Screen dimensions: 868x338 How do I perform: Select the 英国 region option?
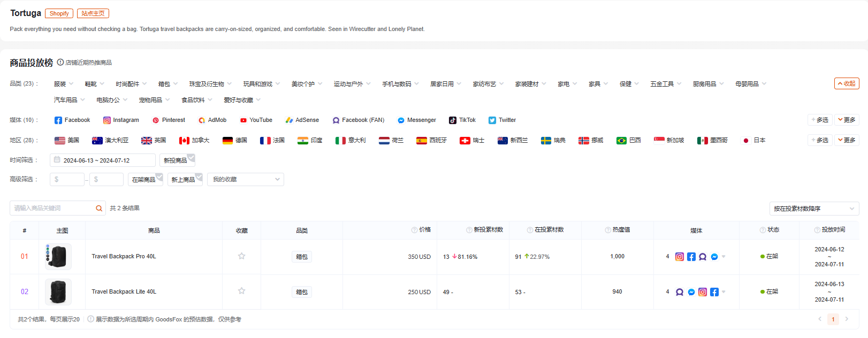pos(154,141)
